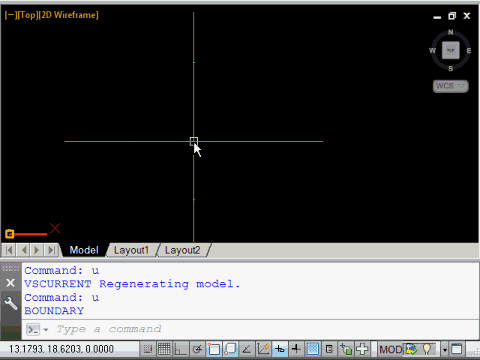Toggle Dynamic Input in status bar
The image size is (480, 360).
pos(280,349)
